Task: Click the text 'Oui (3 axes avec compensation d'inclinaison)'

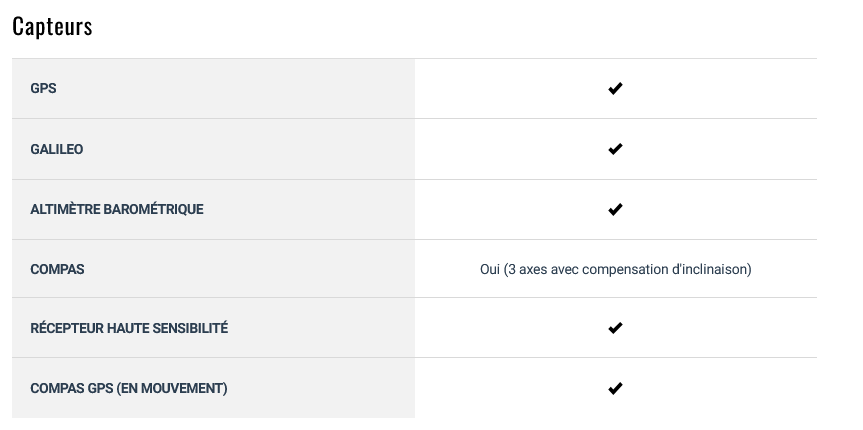Action: point(615,269)
